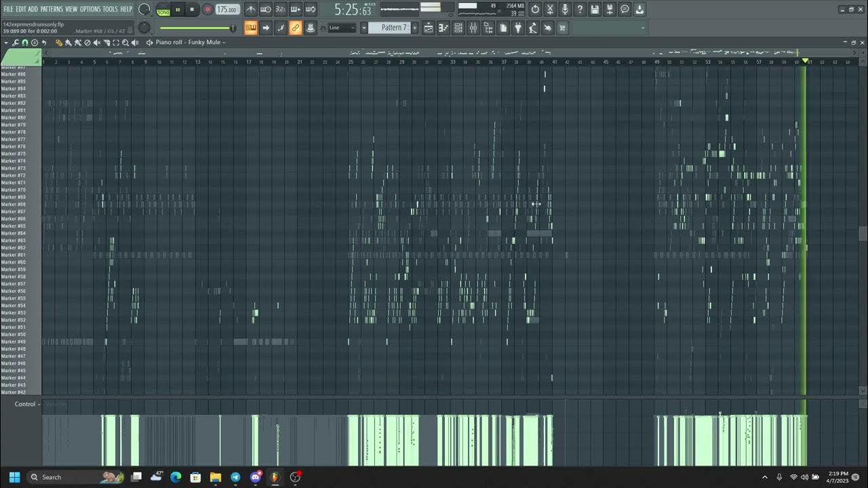This screenshot has height=488, width=868.
Task: Add a new pattern with plus button
Action: pyautogui.click(x=415, y=28)
